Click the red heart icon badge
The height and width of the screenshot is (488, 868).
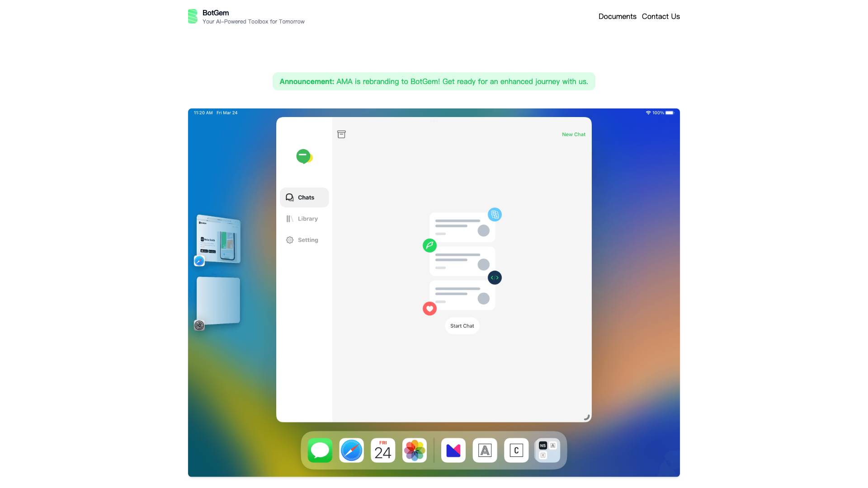(429, 309)
